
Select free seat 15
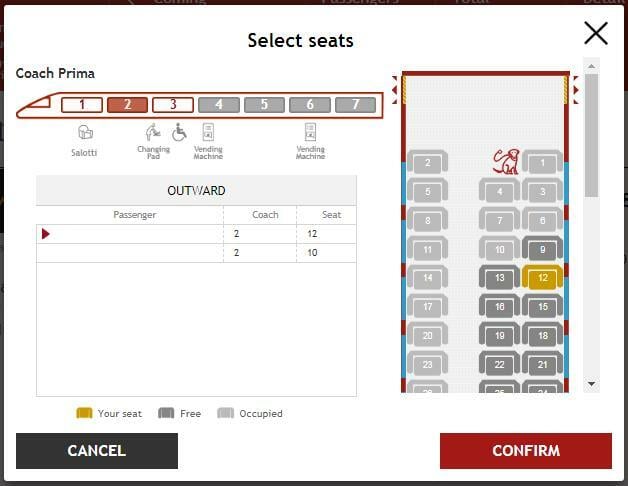(x=542, y=306)
